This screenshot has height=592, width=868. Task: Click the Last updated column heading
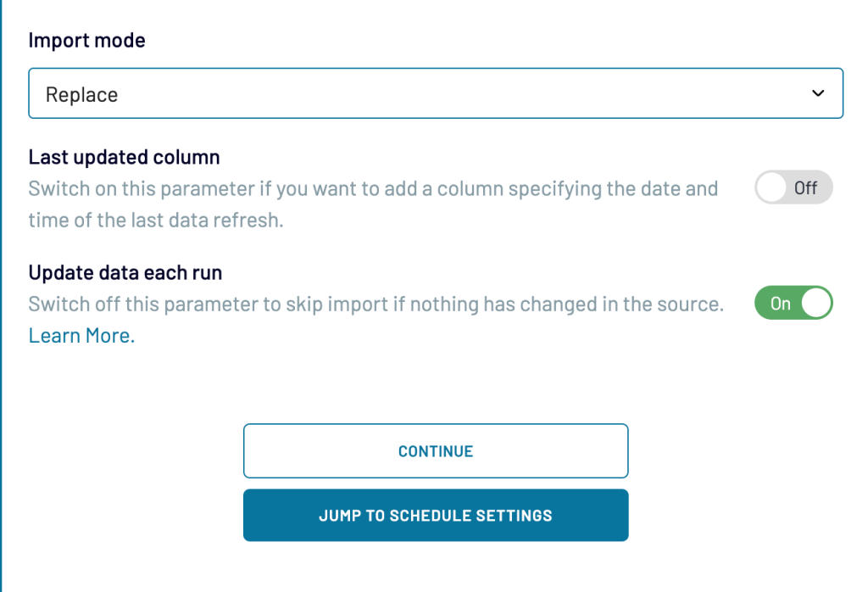124,157
